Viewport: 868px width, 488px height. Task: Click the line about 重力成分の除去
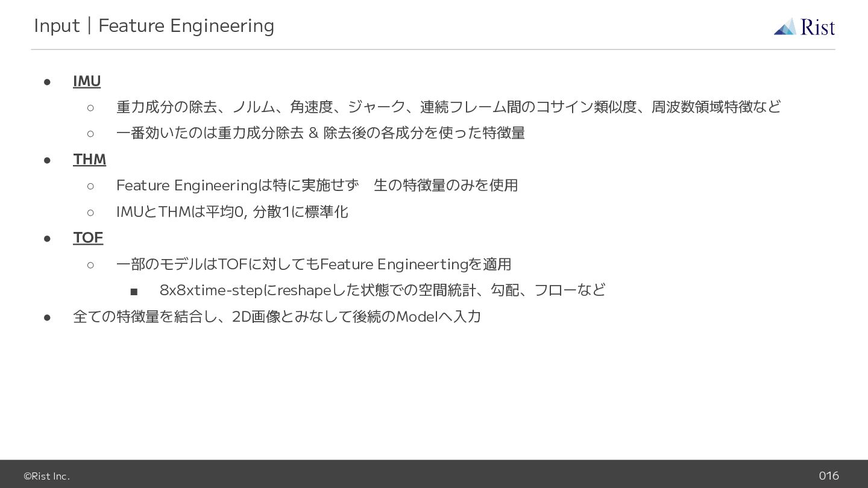pyautogui.click(x=448, y=107)
